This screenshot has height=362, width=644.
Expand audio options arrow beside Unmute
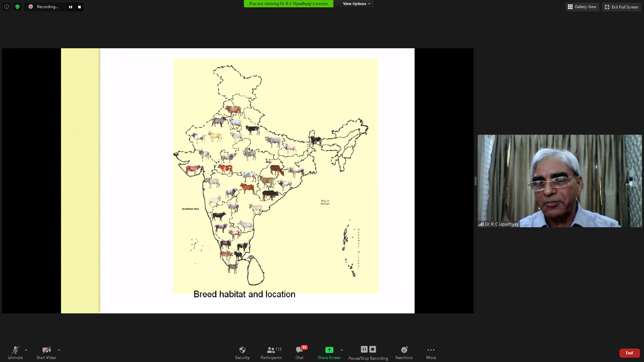click(x=26, y=350)
